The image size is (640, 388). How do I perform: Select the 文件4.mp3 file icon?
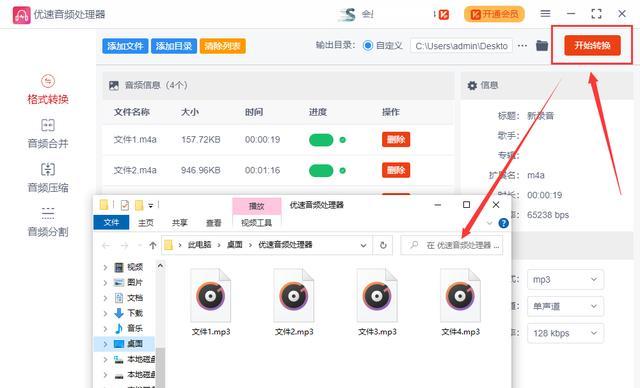tap(460, 295)
